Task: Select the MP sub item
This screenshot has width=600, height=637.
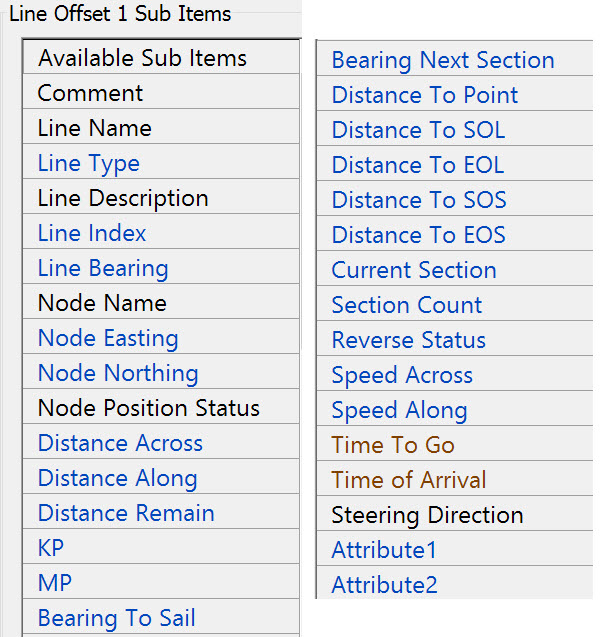Action: click(x=55, y=583)
